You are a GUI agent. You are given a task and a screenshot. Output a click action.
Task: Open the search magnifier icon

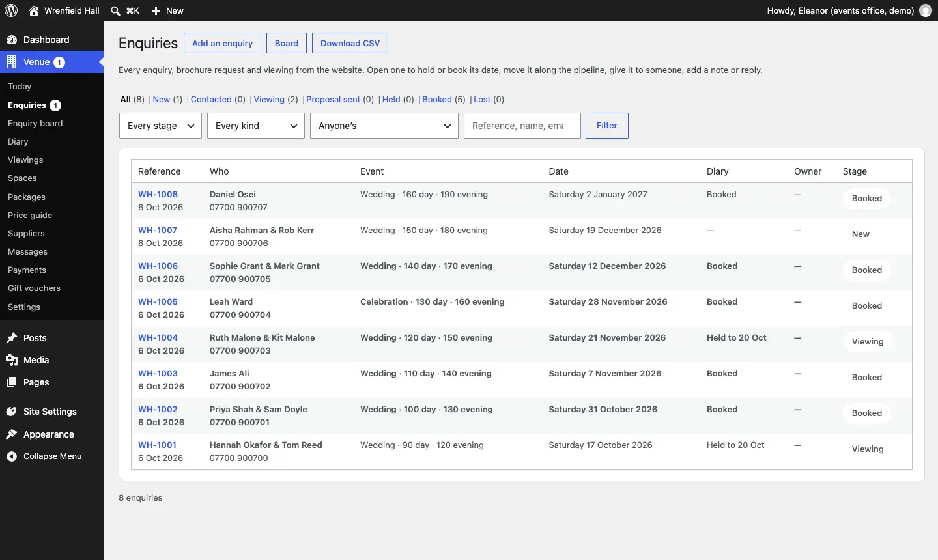point(115,10)
